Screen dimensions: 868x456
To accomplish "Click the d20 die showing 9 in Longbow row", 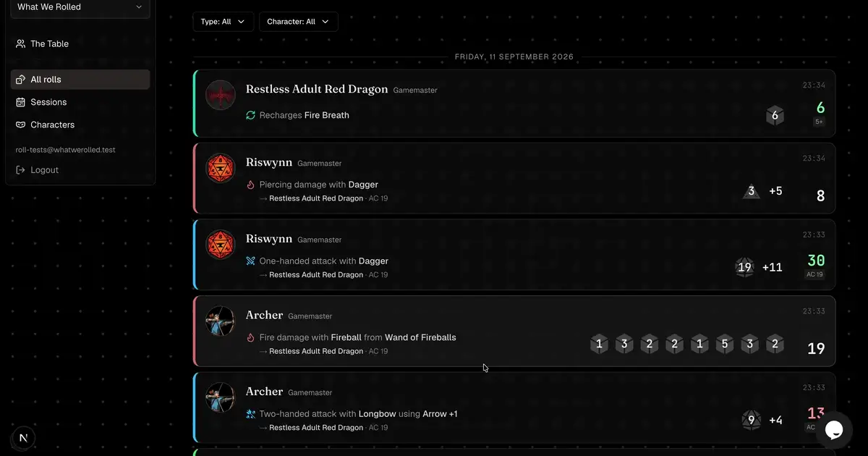I will pyautogui.click(x=752, y=420).
